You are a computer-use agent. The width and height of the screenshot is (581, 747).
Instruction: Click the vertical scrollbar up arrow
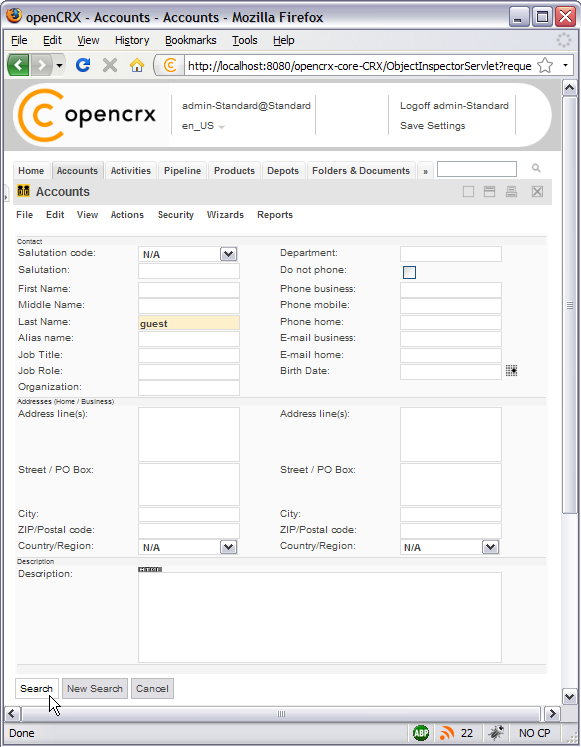pyautogui.click(x=569, y=88)
